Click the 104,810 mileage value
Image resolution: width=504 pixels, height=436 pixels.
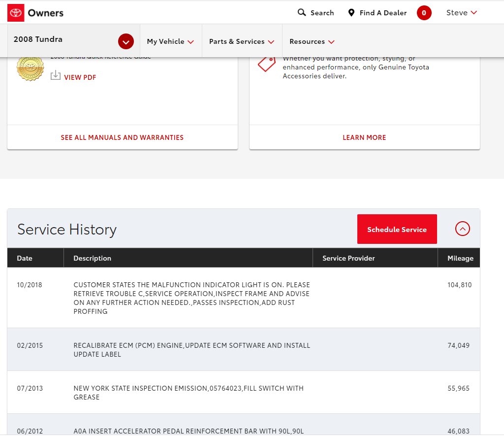[459, 285]
